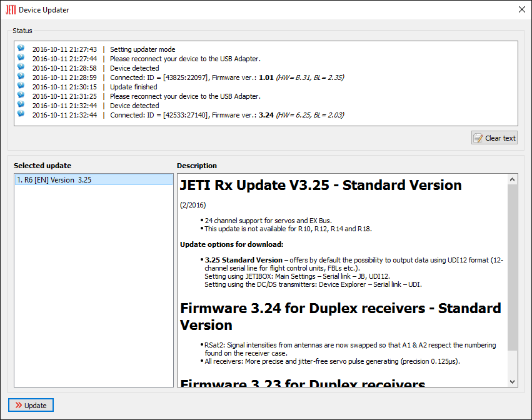Click '24 channel support' bullet text
Image resolution: width=532 pixels, height=420 pixels.
(268, 221)
